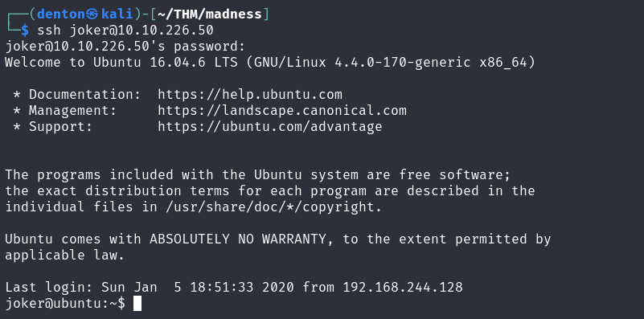
Task: Click the password prompt line
Action: pos(125,47)
